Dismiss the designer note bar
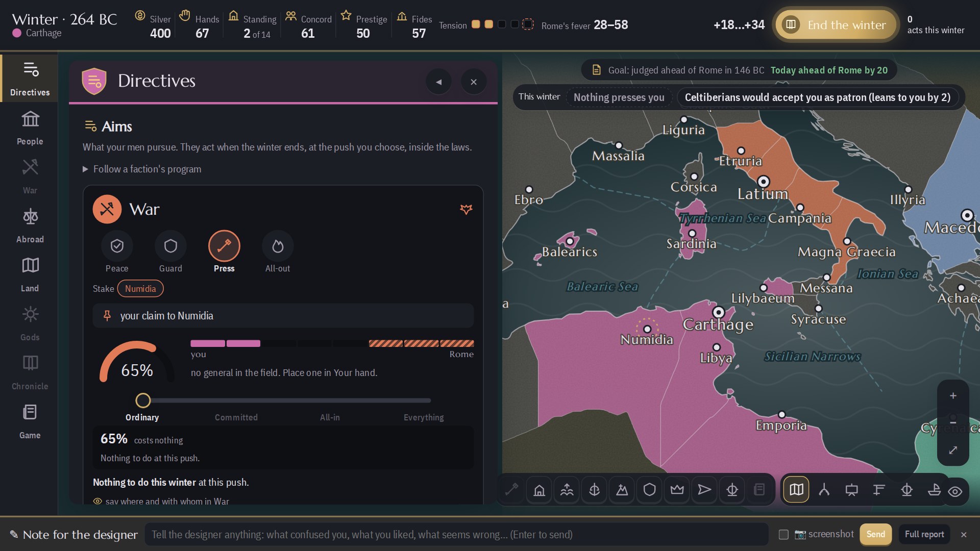The image size is (980, 551). pos(964,535)
